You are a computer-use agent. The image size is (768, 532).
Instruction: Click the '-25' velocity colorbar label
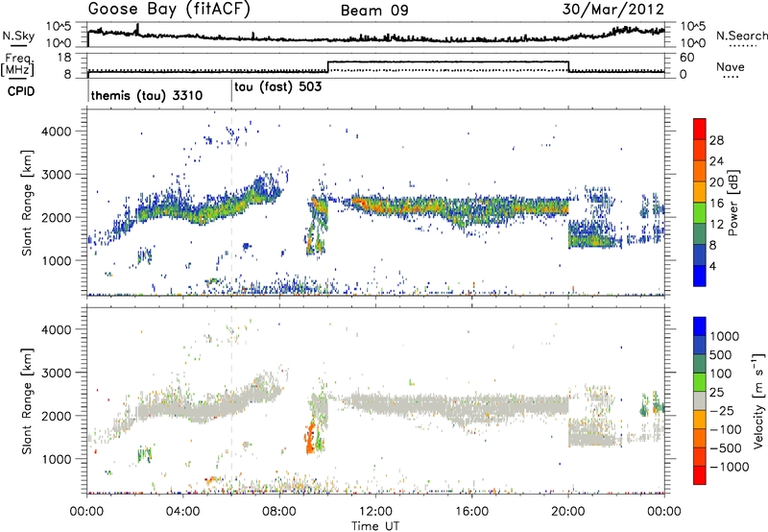pyautogui.click(x=723, y=411)
